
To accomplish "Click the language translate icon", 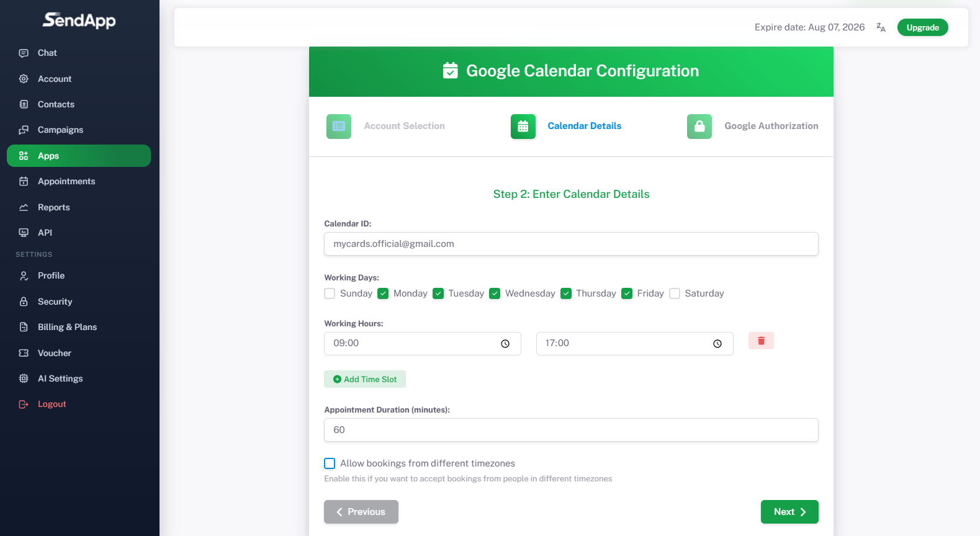I will pos(881,27).
